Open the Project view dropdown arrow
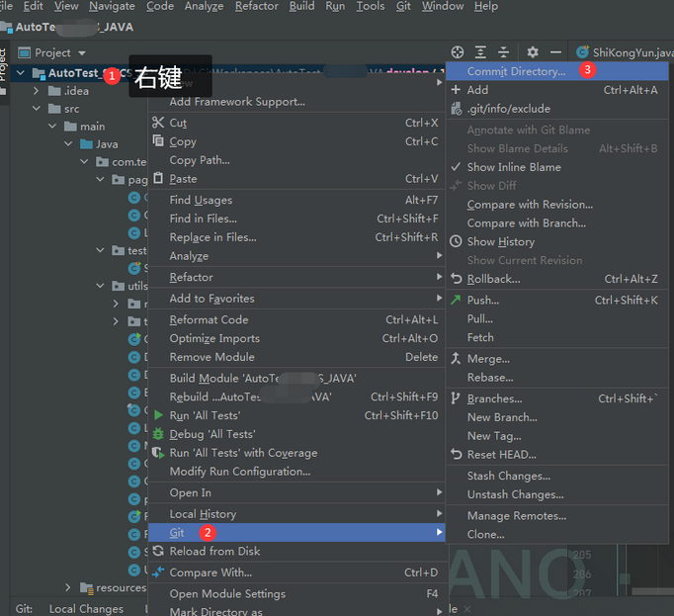The image size is (674, 616). point(82,53)
